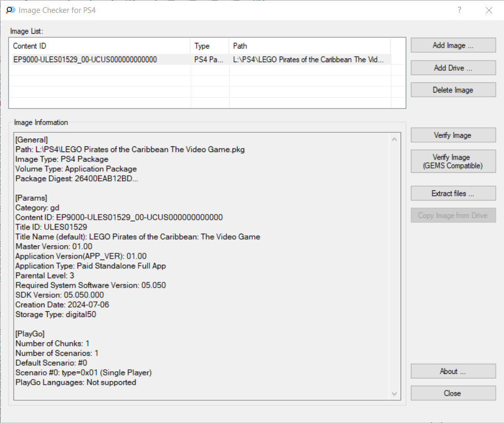This screenshot has height=423, width=504.
Task: Click the 'Number of Chunks: 1' line
Action: [52, 343]
